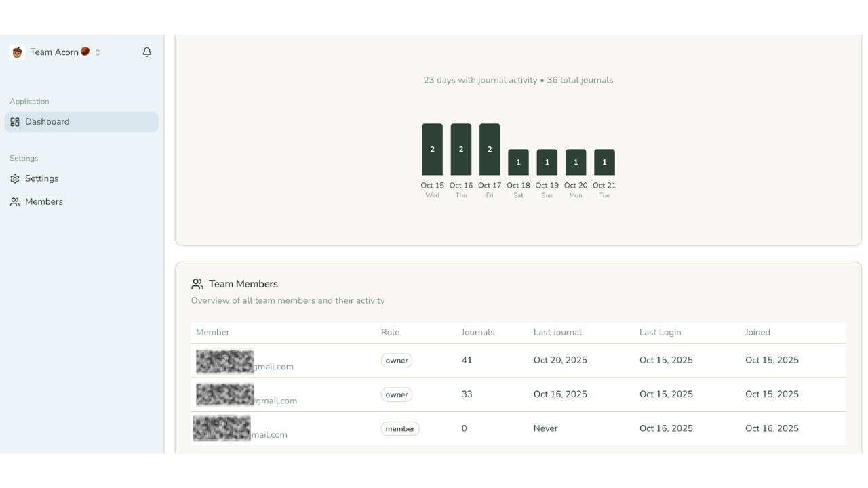Click the Never last journal value

pyautogui.click(x=545, y=429)
